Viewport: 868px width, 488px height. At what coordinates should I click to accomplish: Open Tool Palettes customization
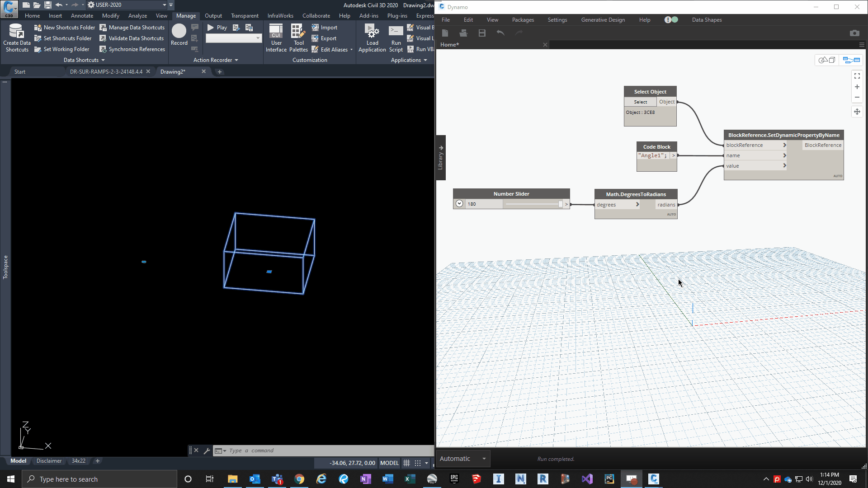click(298, 38)
